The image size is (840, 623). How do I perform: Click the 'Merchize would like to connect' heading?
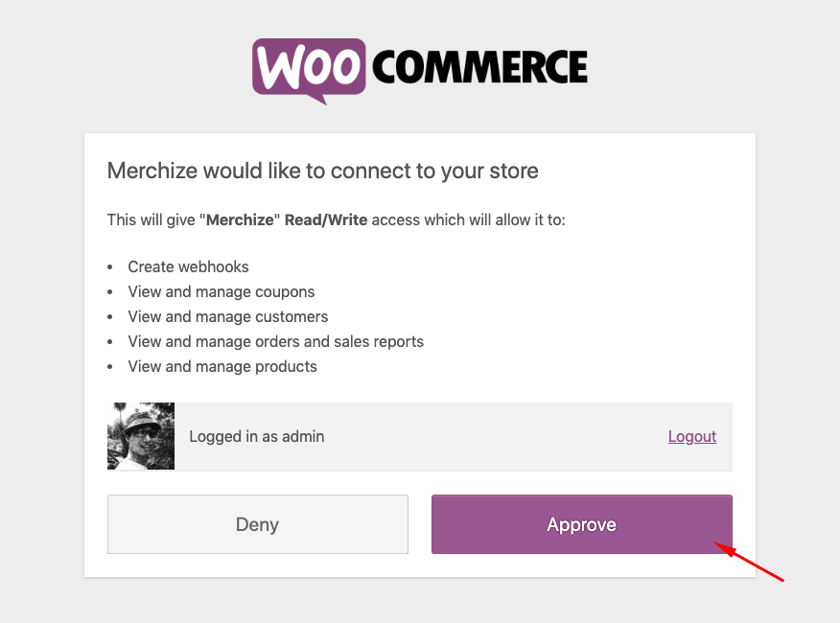click(323, 171)
